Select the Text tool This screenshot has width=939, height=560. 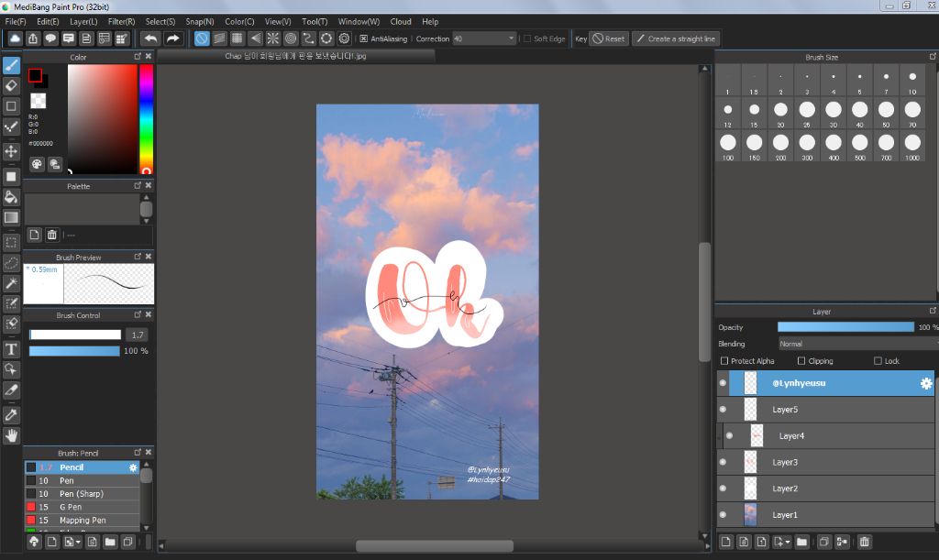point(11,349)
